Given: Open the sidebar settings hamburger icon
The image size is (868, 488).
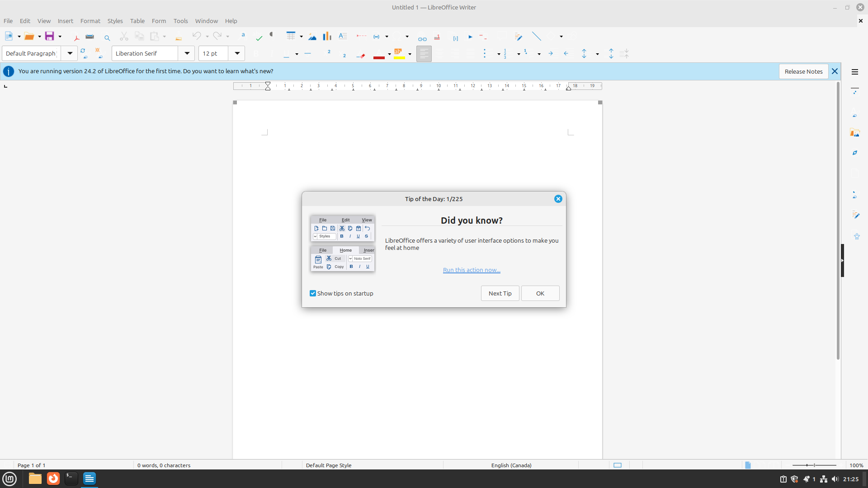Looking at the screenshot, I should tap(854, 72).
